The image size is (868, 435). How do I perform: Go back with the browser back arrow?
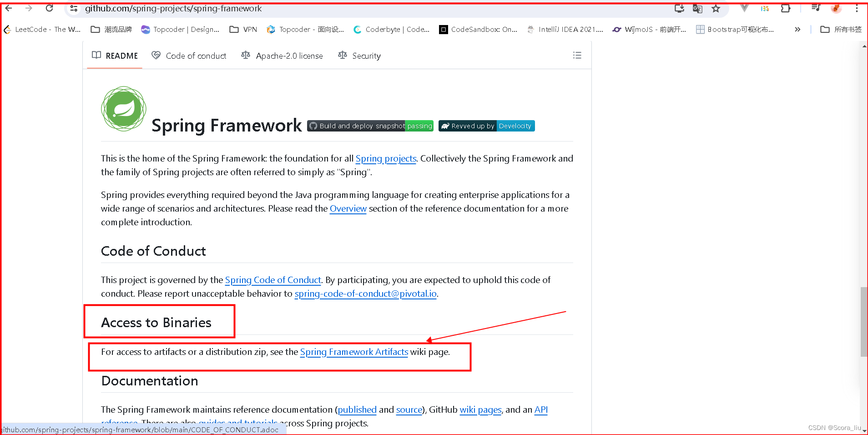click(9, 8)
